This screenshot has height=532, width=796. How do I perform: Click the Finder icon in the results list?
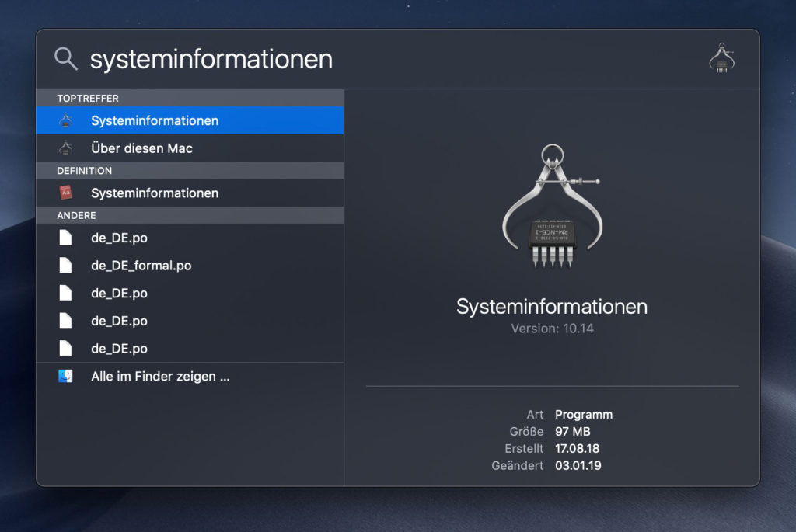(65, 377)
